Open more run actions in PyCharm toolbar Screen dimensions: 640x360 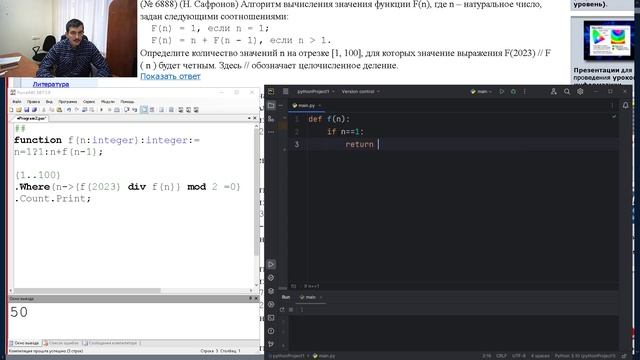pyautogui.click(x=524, y=91)
